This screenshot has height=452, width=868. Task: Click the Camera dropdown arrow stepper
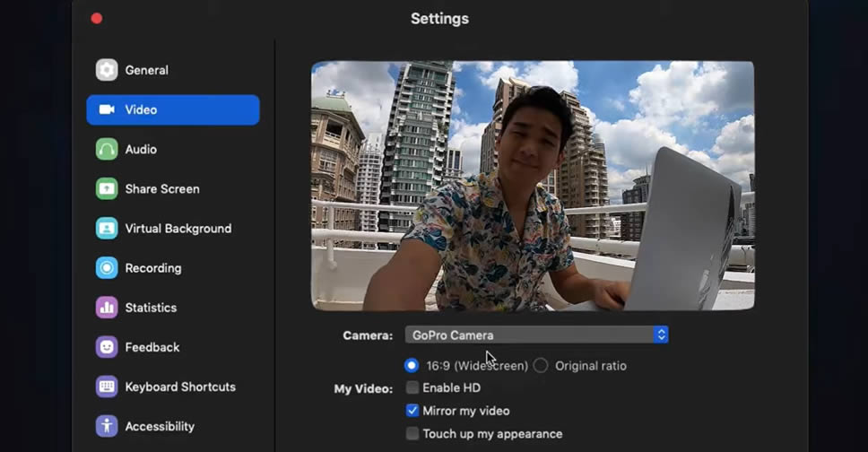pyautogui.click(x=661, y=335)
